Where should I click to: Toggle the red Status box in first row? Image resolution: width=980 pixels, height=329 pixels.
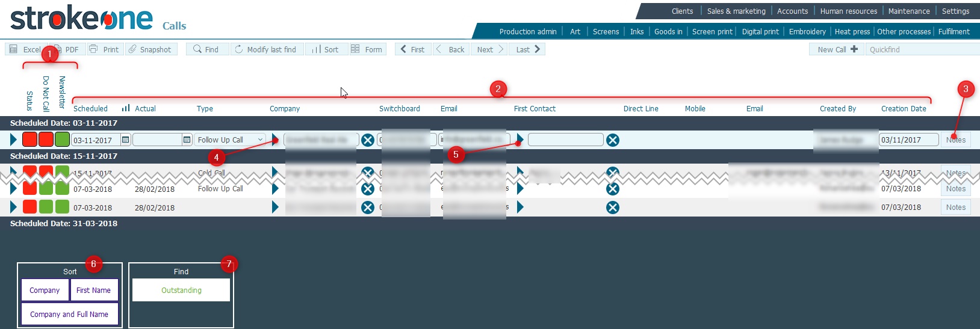(29, 140)
